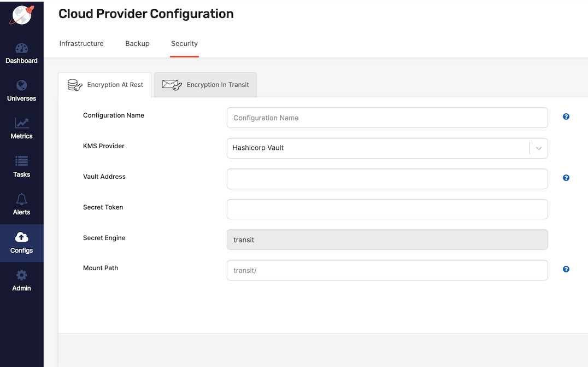
Task: Select the Configs cloud upload icon
Action: coord(21,237)
